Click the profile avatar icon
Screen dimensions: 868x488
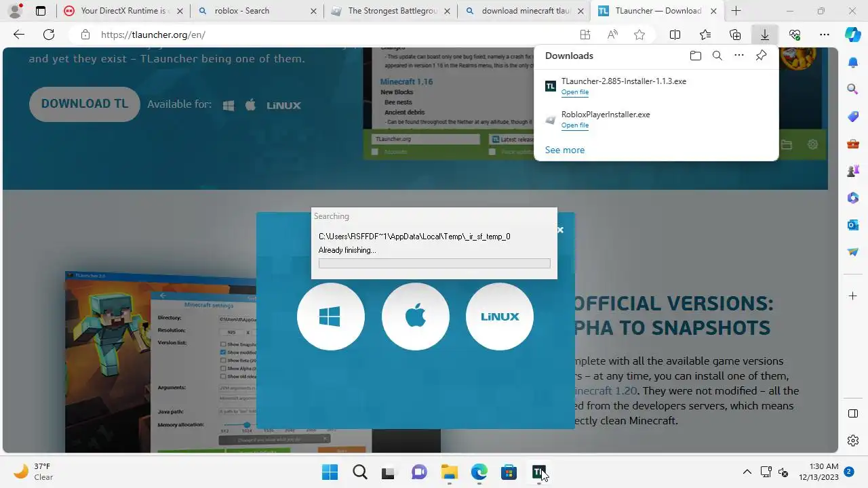tap(15, 11)
